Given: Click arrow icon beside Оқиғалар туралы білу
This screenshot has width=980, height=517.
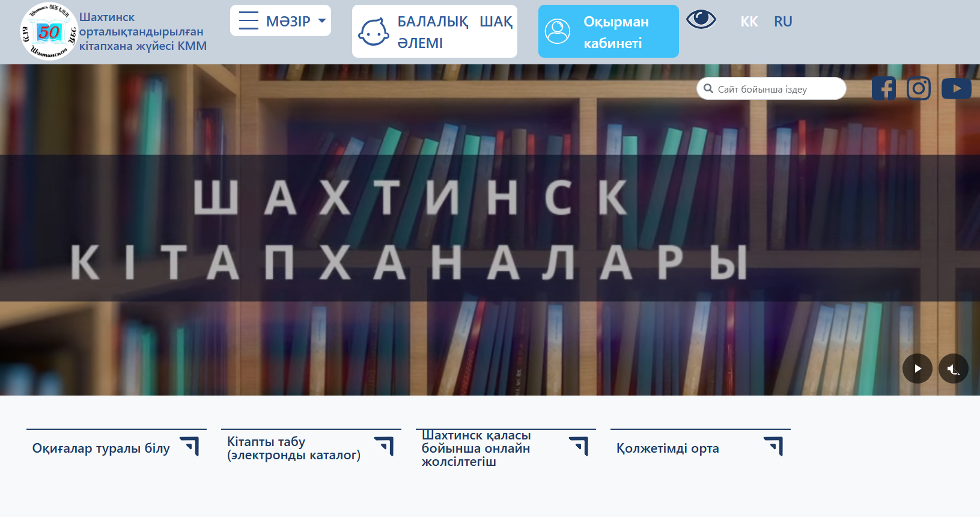Looking at the screenshot, I should [x=190, y=446].
